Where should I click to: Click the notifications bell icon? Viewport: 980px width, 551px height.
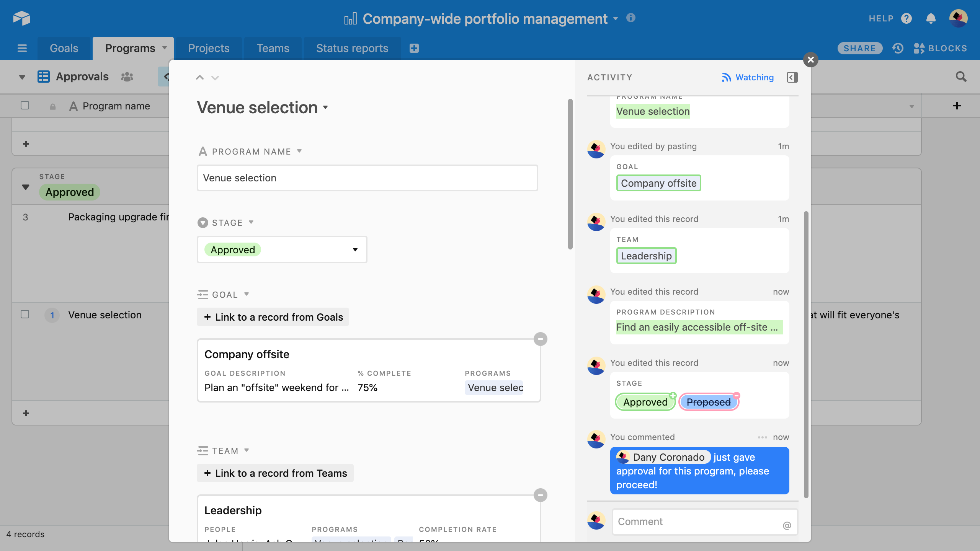click(931, 18)
